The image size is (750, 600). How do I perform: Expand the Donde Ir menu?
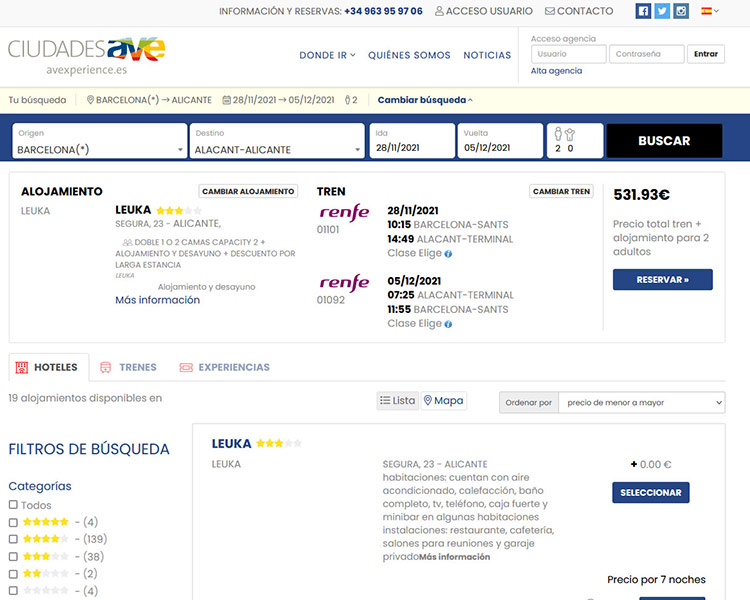point(328,56)
